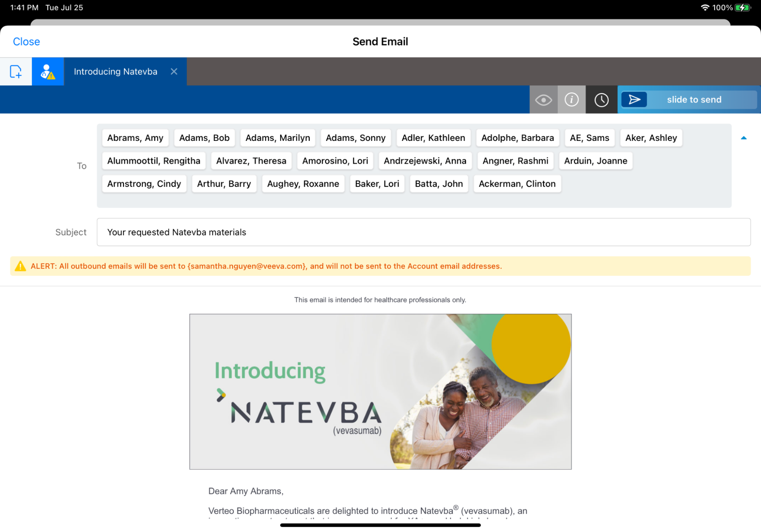Select recipient Andrzejewski, Anna

point(424,161)
